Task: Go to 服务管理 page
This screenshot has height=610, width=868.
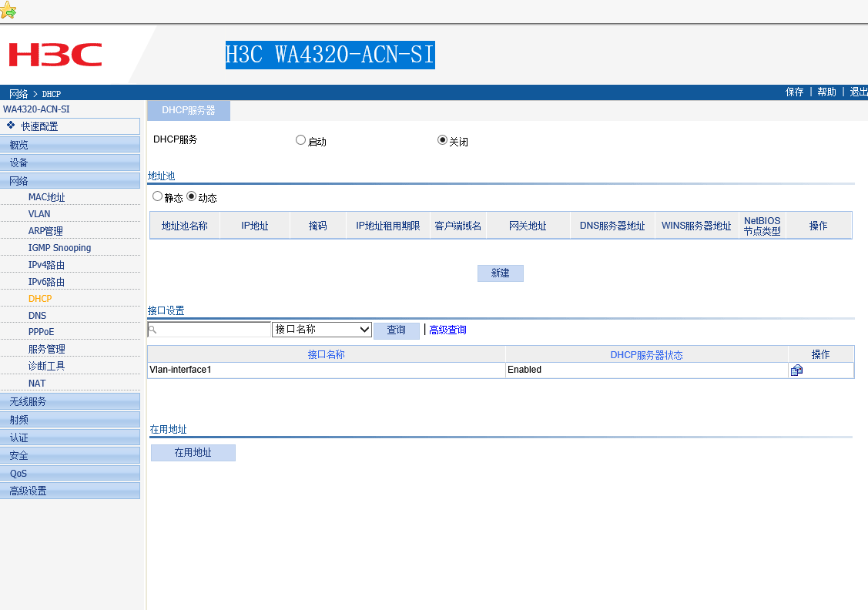Action: coord(46,349)
